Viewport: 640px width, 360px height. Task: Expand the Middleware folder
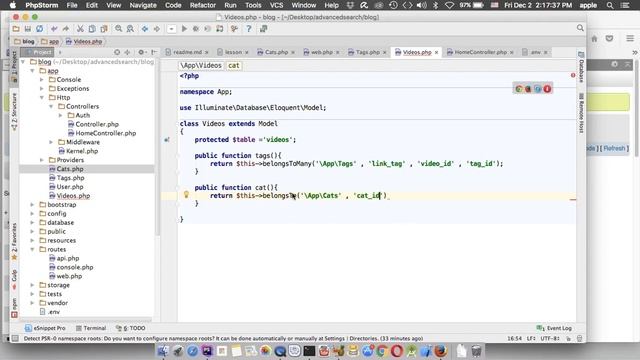51,142
